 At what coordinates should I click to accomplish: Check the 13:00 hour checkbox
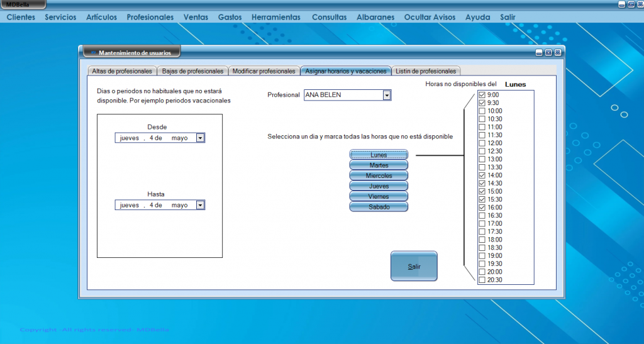click(x=482, y=159)
